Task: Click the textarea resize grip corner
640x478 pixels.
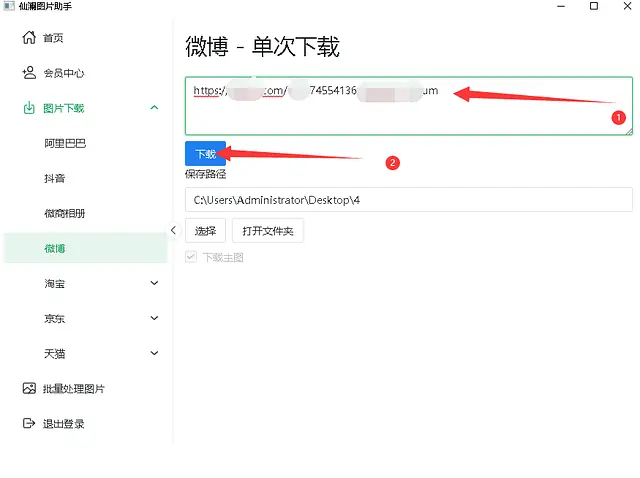Action: (x=629, y=131)
